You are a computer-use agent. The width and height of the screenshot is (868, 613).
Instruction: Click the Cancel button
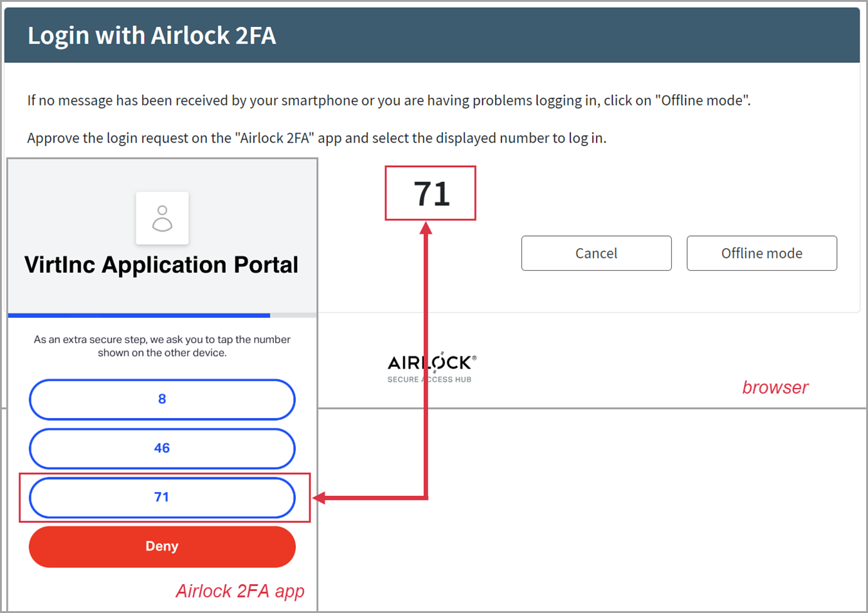click(596, 253)
